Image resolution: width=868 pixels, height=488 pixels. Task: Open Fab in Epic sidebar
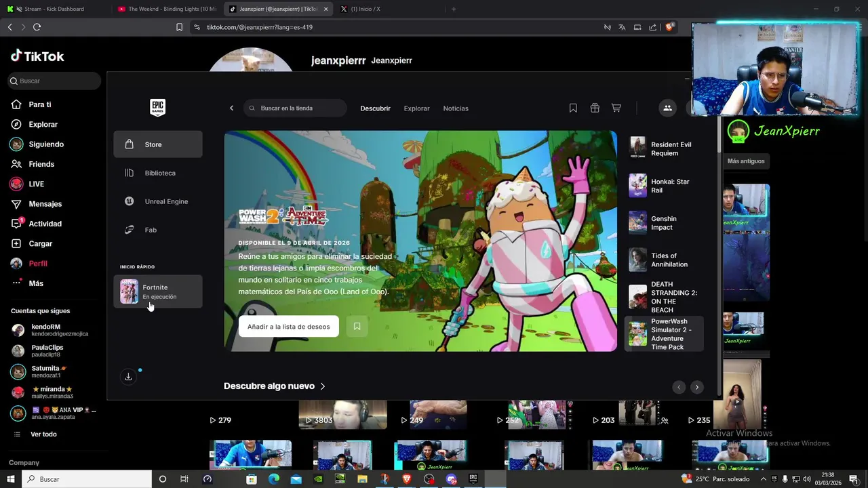(x=158, y=230)
